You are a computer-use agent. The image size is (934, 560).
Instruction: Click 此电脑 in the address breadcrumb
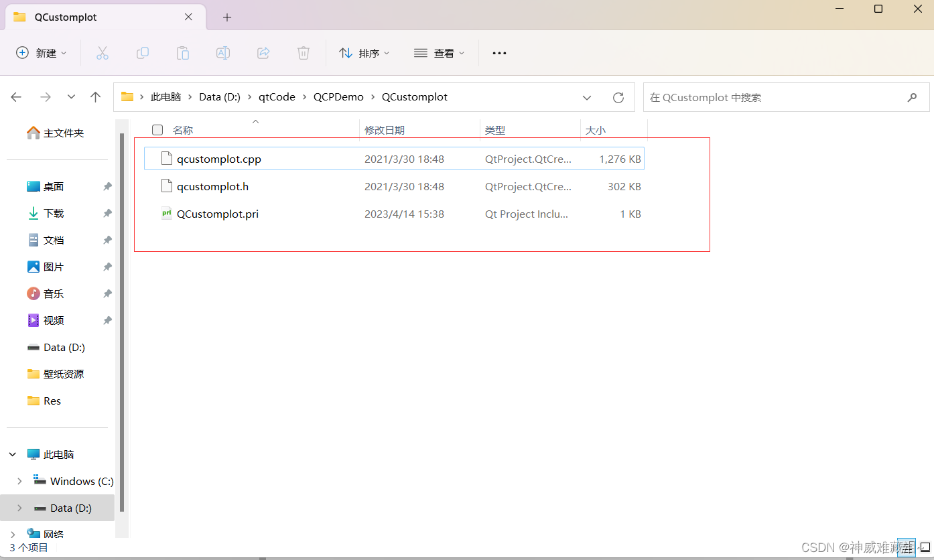point(166,97)
